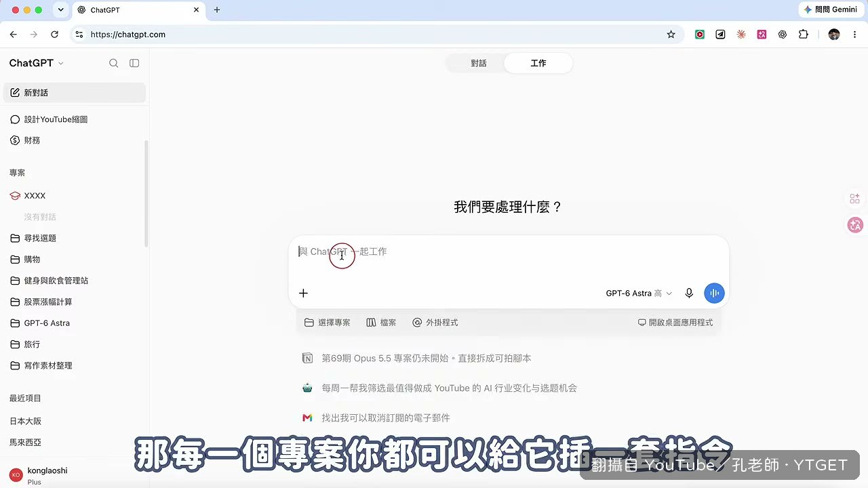Click 開啟桌面應用程式 link
Screen dimensions: 868x488
675,323
